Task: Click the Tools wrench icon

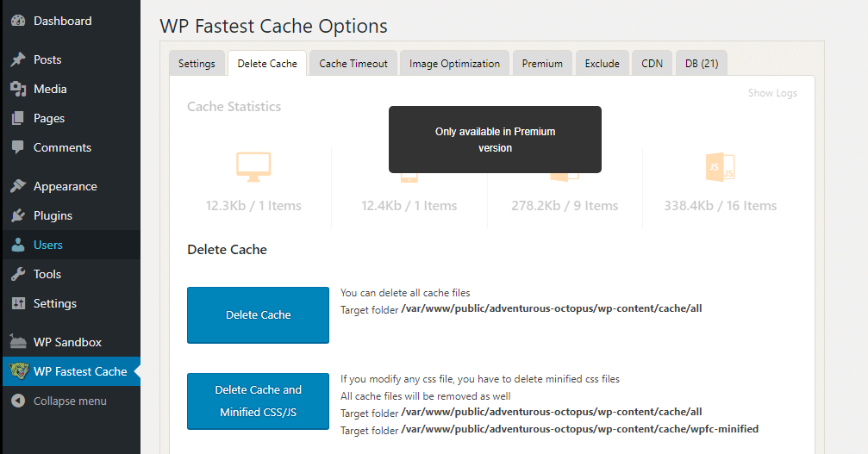Action: point(18,274)
